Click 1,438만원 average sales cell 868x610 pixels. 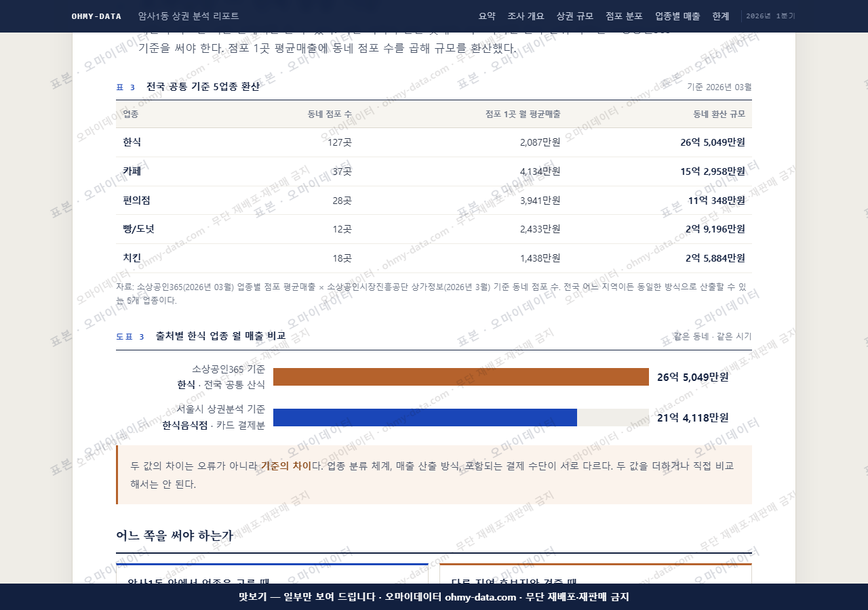coord(540,258)
